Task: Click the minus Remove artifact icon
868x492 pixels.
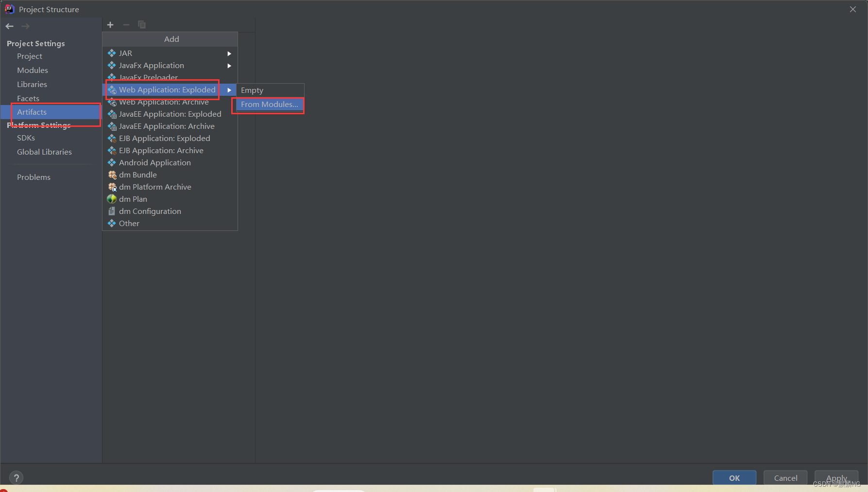Action: click(126, 25)
